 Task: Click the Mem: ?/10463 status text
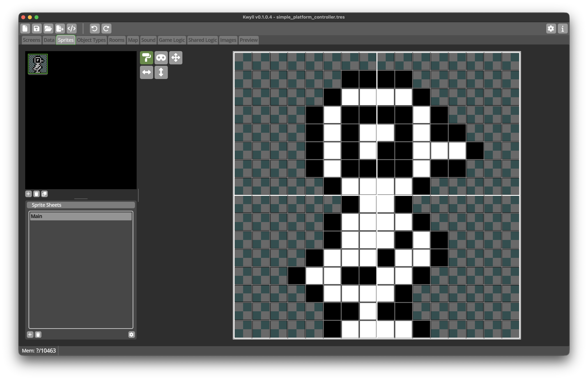pyautogui.click(x=39, y=350)
